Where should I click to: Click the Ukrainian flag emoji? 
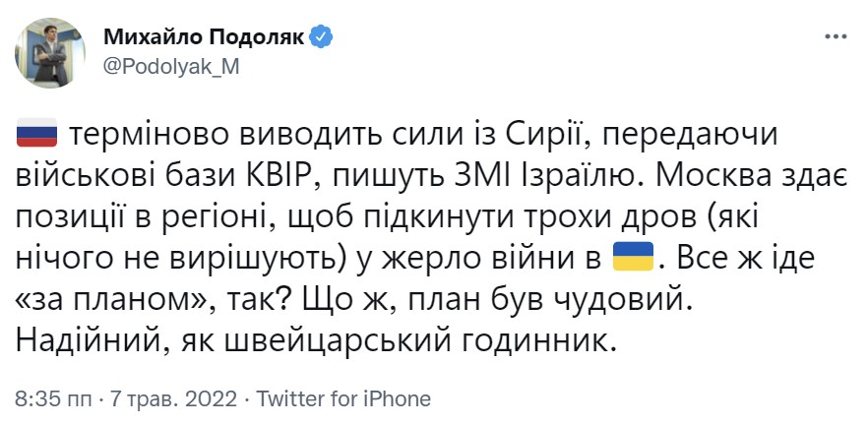[634, 257]
